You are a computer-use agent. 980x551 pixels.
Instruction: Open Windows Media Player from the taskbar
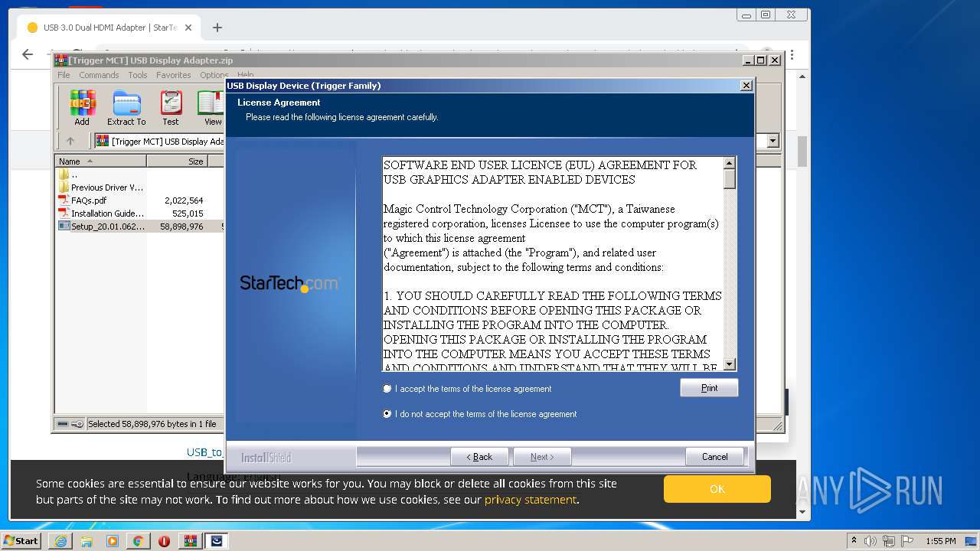pyautogui.click(x=113, y=541)
